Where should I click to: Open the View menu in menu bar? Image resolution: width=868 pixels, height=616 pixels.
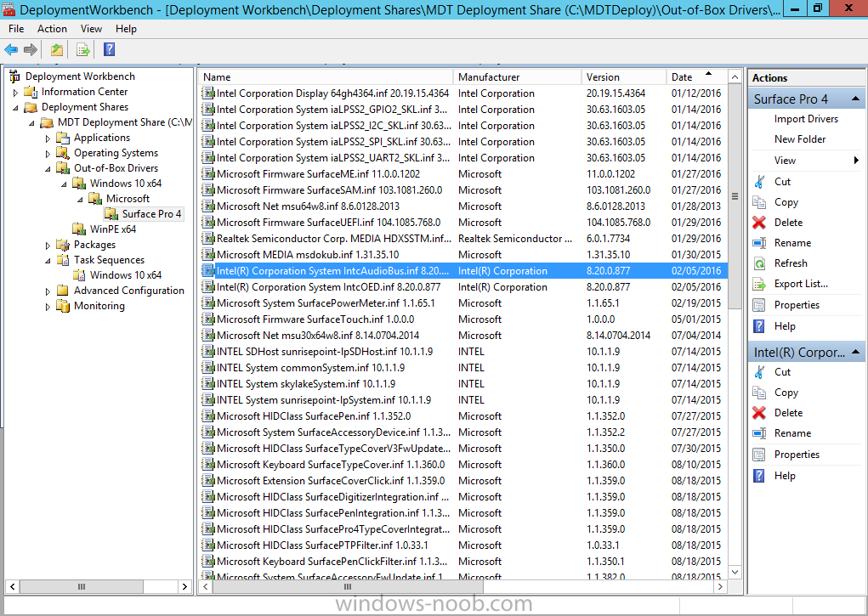pyautogui.click(x=91, y=29)
